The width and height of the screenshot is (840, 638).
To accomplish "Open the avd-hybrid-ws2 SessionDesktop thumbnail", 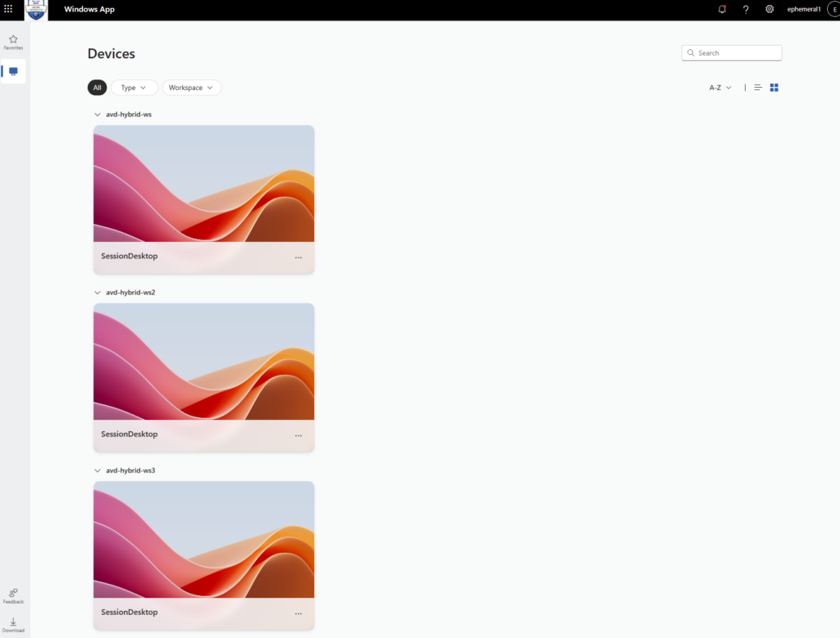I will pyautogui.click(x=203, y=362).
